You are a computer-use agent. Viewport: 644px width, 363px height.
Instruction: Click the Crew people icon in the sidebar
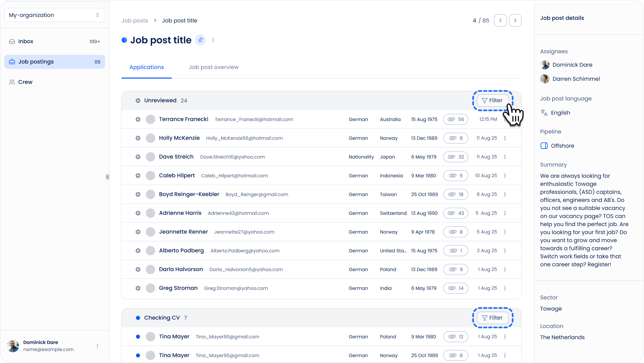click(12, 82)
